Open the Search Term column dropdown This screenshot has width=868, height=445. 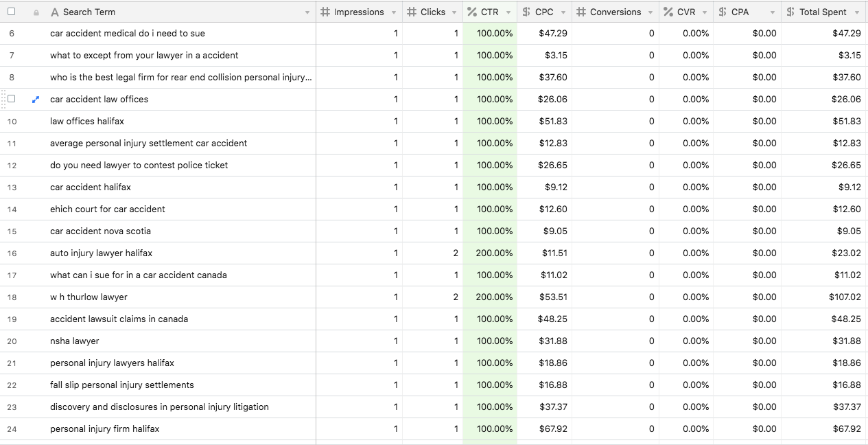(x=307, y=12)
